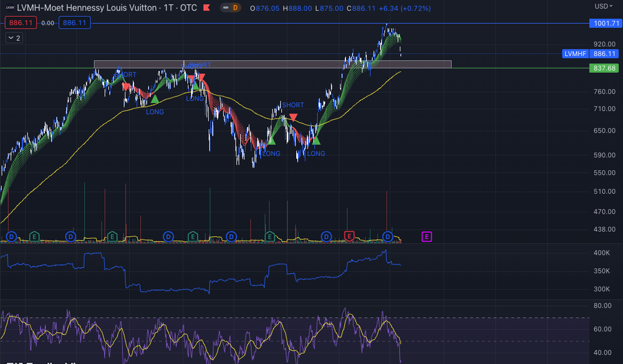
Task: Click the blue 1001.71 high price label
Action: (604, 24)
